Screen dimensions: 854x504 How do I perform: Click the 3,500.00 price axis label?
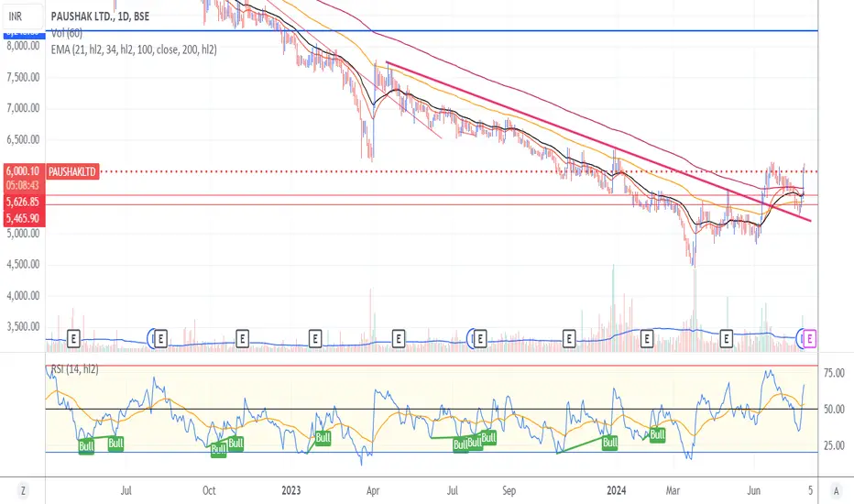(x=23, y=327)
